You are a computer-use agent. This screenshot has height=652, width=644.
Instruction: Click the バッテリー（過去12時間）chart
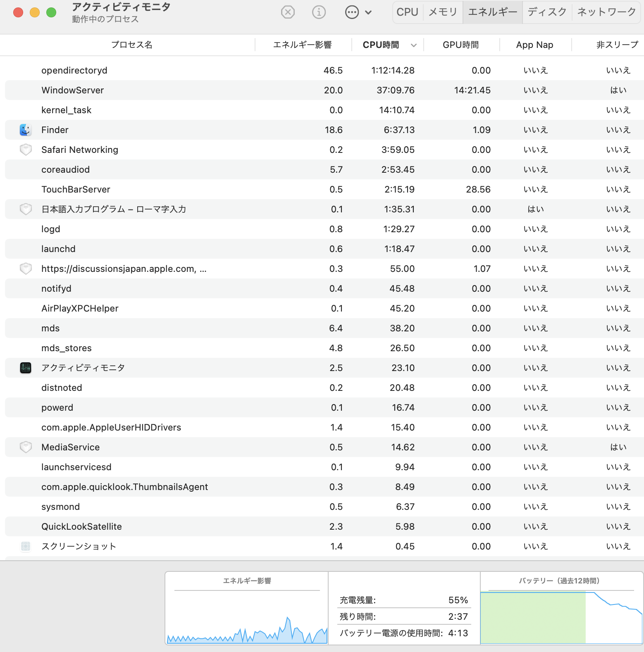[561, 617]
